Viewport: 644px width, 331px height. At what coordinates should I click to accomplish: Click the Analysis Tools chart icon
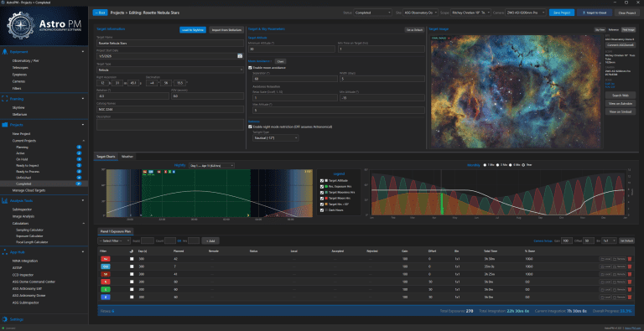[x=4, y=200]
